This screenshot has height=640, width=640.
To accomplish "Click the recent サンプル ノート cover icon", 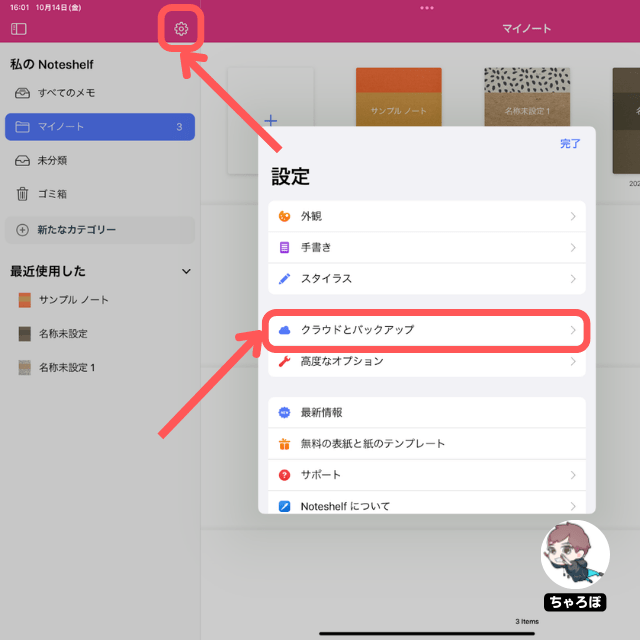I will click(25, 300).
